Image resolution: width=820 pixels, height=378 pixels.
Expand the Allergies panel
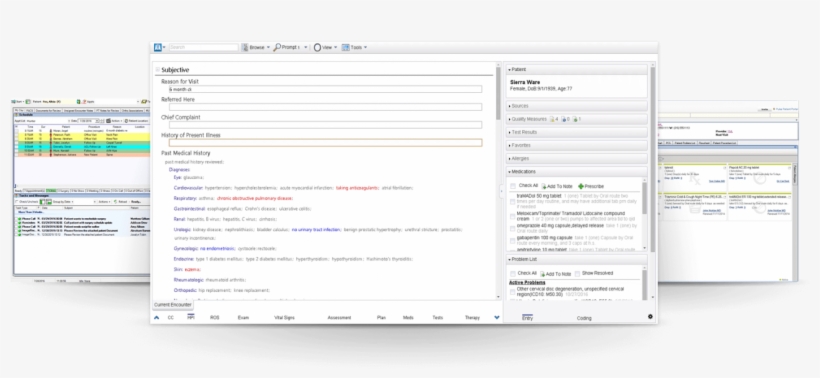pyautogui.click(x=576, y=158)
